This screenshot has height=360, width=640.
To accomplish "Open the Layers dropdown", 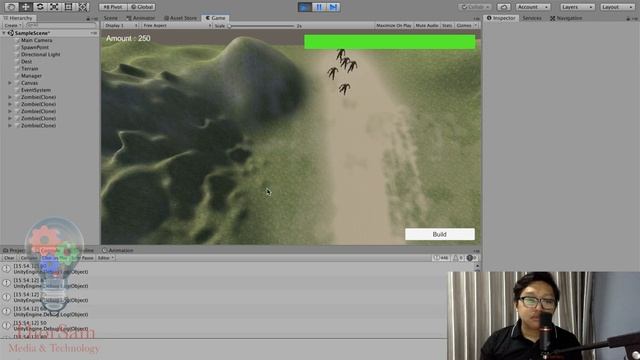I will click(577, 7).
